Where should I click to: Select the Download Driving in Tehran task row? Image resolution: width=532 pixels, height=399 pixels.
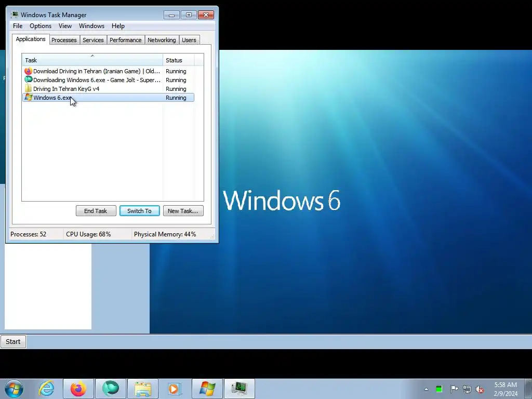[108, 71]
